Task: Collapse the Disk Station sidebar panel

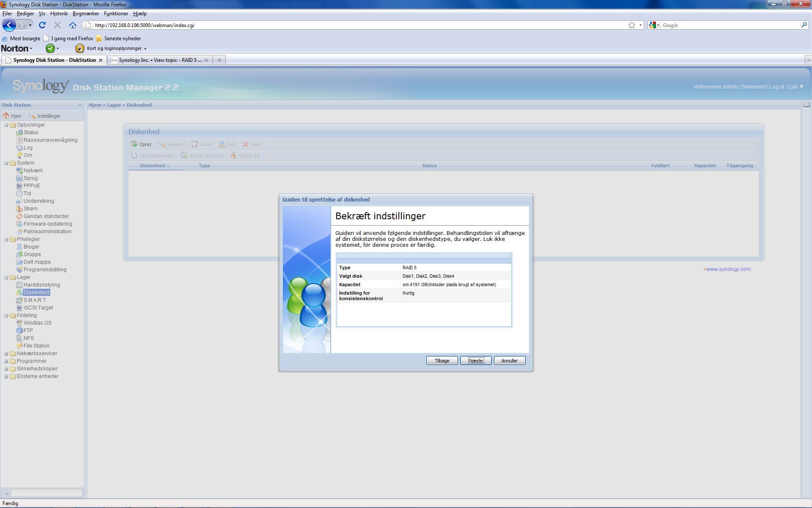Action: click(80, 105)
